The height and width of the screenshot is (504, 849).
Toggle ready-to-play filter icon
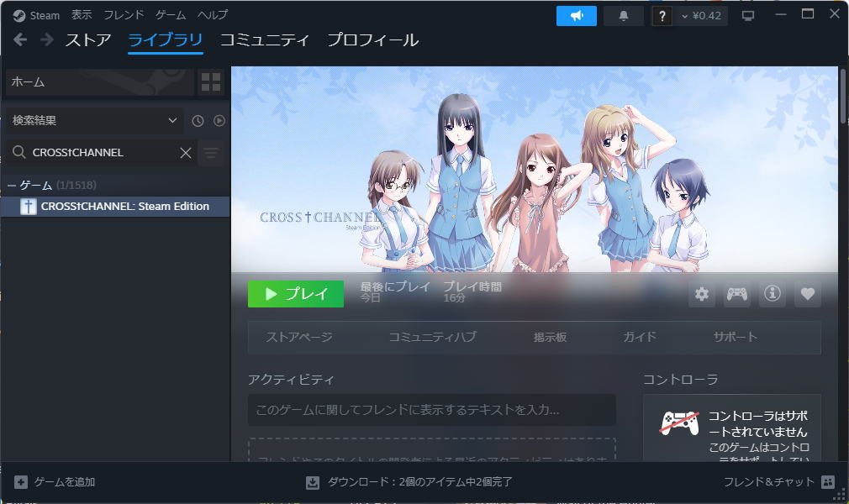(x=219, y=121)
